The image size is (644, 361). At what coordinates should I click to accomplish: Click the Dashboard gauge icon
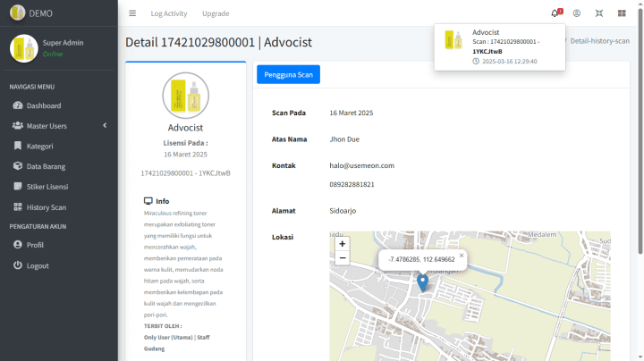point(18,105)
